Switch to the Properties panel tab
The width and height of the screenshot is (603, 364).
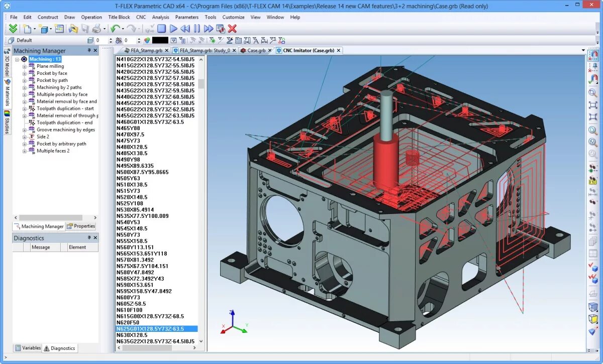(x=81, y=226)
